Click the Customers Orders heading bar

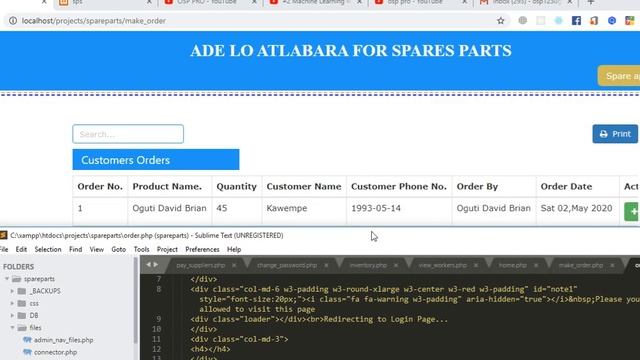click(x=156, y=160)
